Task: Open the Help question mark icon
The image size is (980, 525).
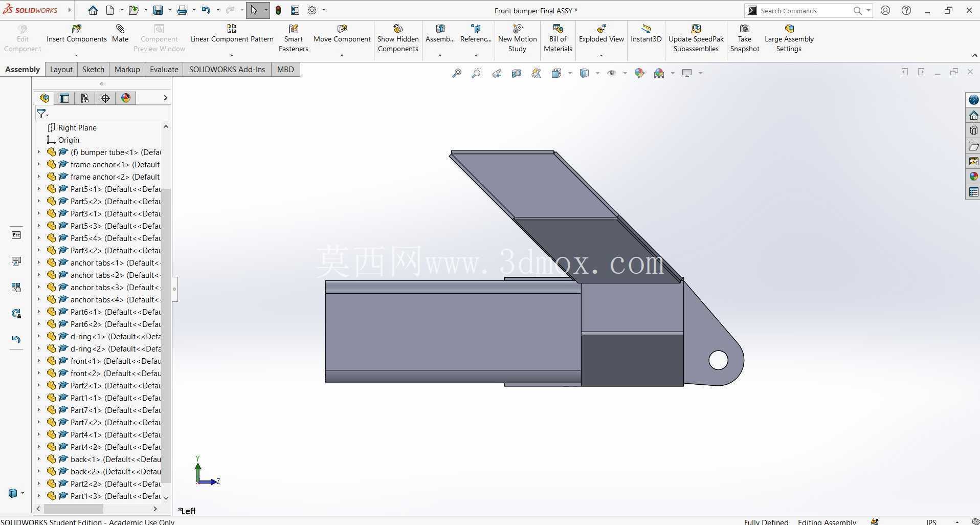Action: [x=906, y=10]
